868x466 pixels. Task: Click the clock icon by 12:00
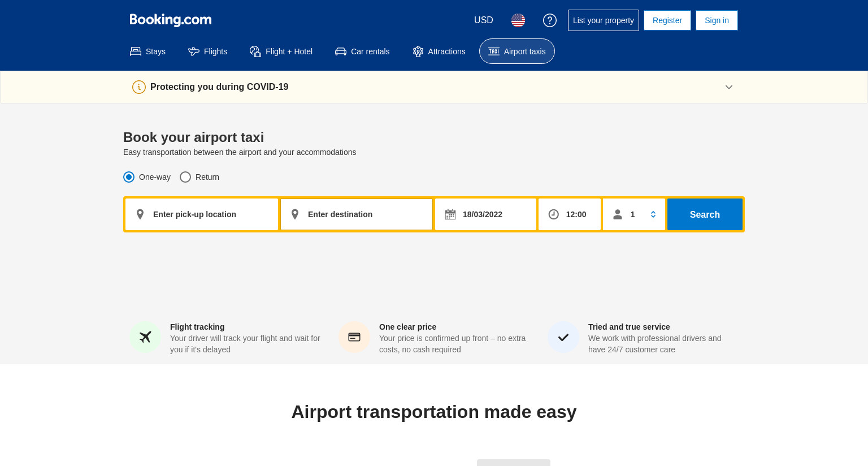pyautogui.click(x=554, y=214)
